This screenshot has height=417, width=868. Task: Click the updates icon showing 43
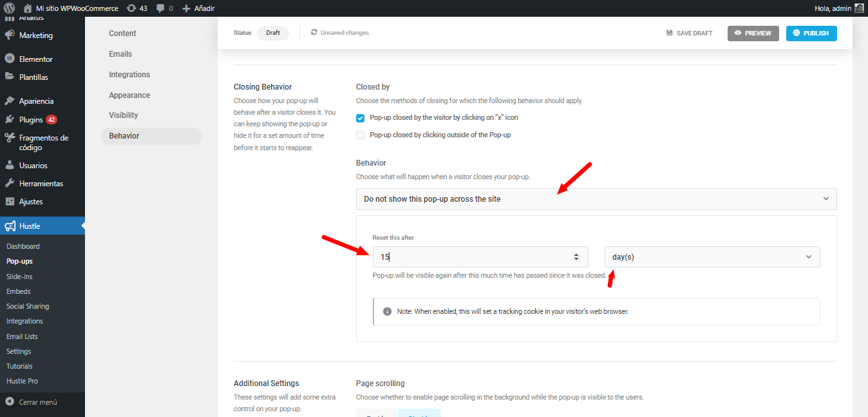click(x=131, y=8)
